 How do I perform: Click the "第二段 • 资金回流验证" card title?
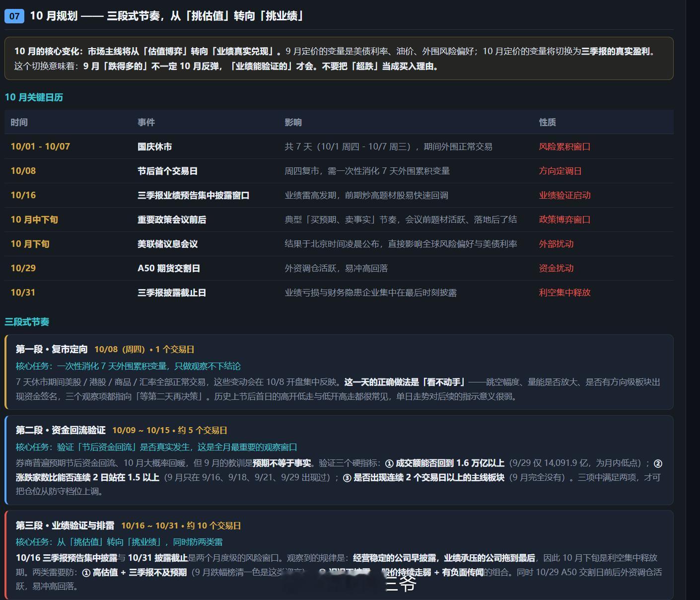click(61, 430)
